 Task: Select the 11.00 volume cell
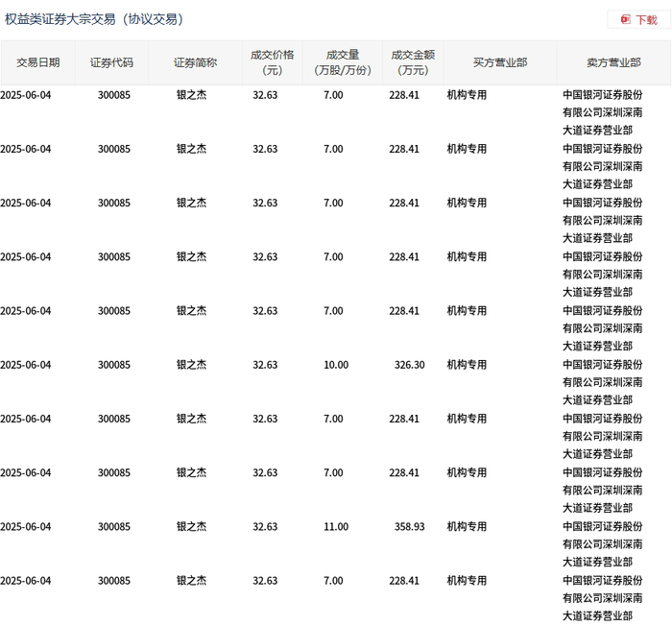336,526
